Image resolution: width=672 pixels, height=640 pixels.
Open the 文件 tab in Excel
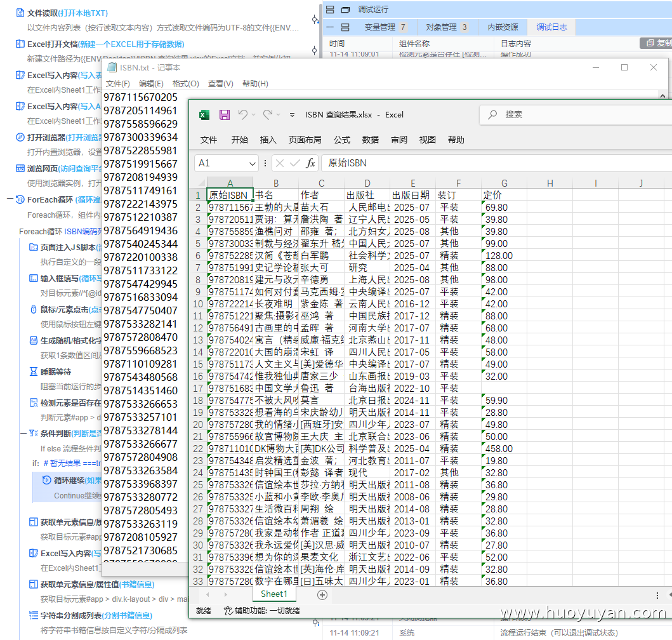pos(209,140)
